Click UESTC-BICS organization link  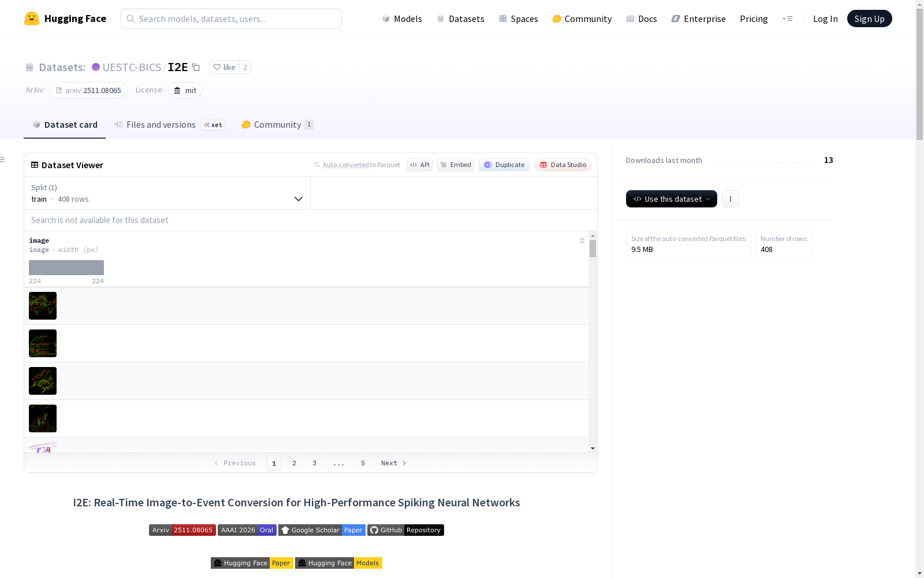coord(132,67)
